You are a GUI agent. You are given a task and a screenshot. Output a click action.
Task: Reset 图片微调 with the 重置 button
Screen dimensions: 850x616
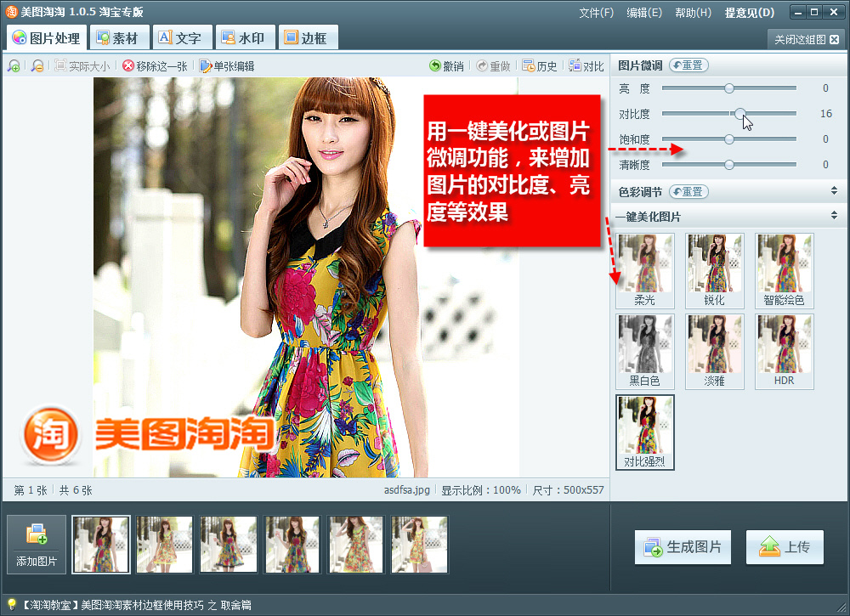pos(688,65)
